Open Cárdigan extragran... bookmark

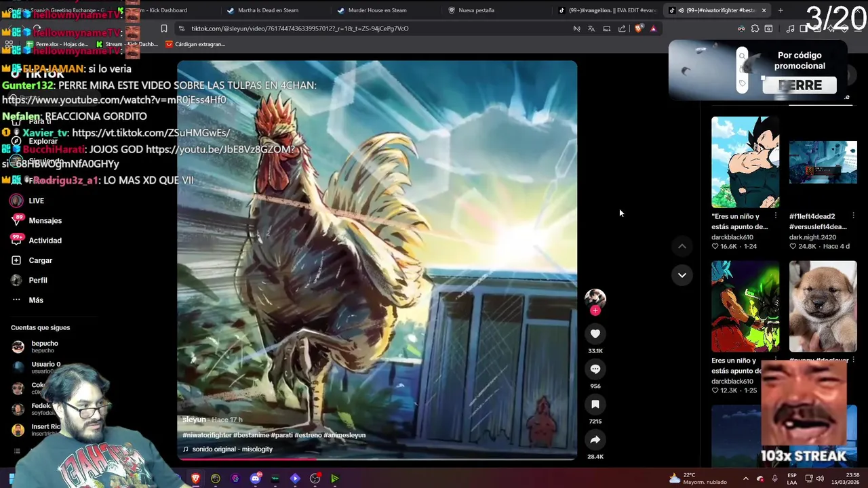195,44
